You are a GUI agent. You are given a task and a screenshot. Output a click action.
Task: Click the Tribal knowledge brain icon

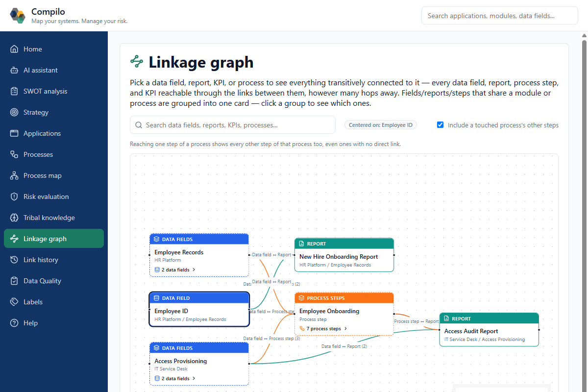click(14, 218)
